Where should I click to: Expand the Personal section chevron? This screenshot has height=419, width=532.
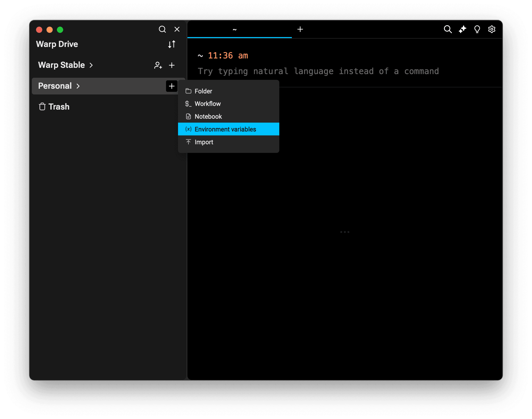coord(78,86)
